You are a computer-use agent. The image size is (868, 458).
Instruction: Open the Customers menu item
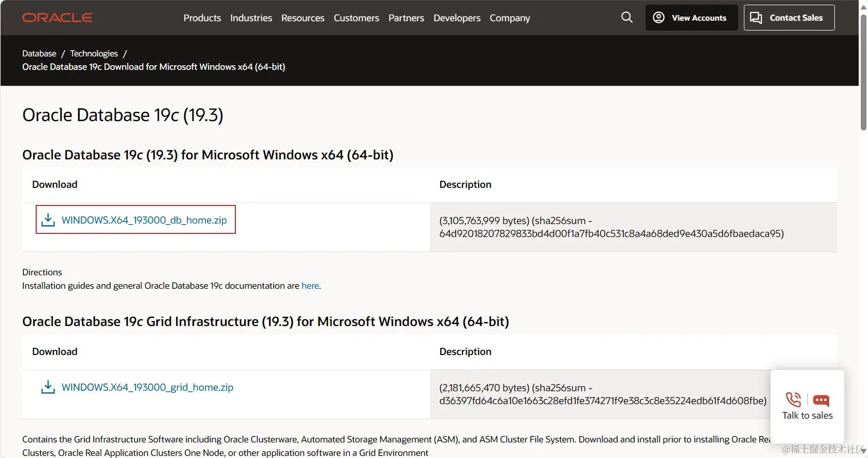[356, 18]
